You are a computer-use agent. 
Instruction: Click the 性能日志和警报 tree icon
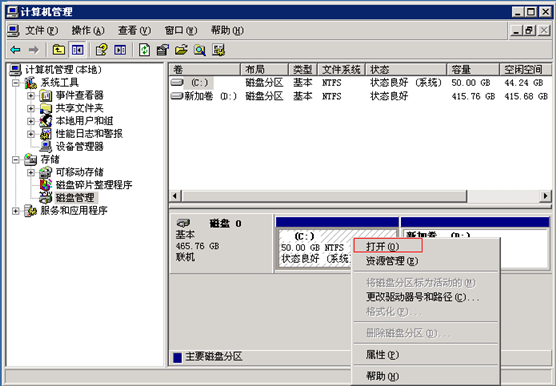[46, 134]
